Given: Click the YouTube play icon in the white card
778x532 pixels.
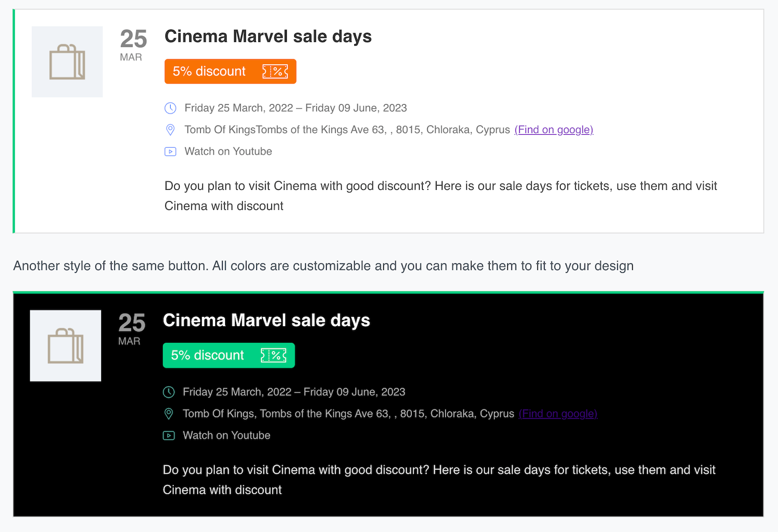Looking at the screenshot, I should [x=170, y=151].
